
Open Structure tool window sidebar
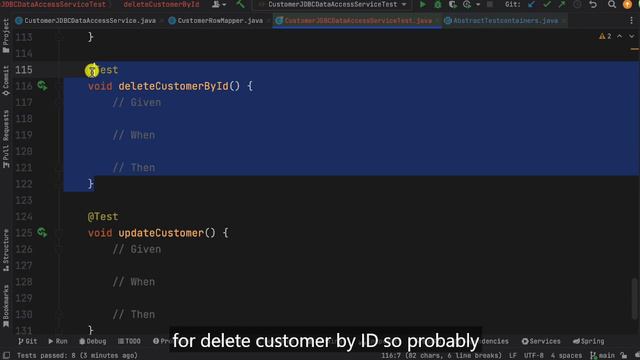[x=6, y=250]
